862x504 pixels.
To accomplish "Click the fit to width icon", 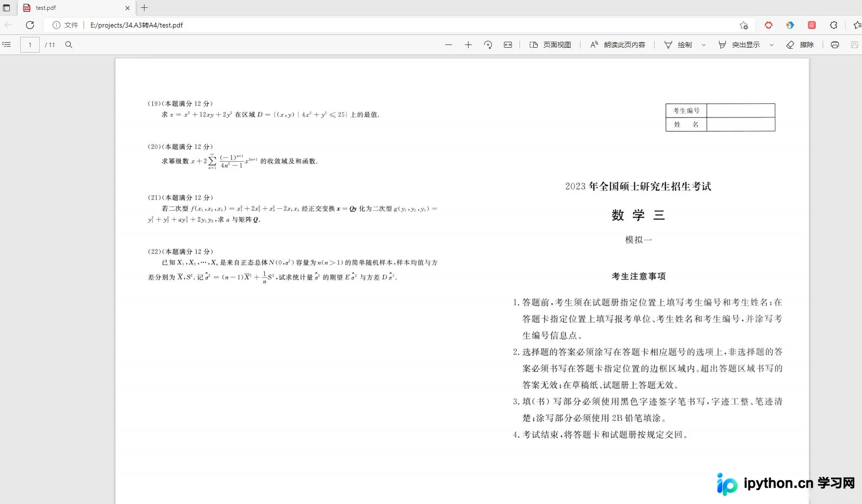I will tap(508, 45).
